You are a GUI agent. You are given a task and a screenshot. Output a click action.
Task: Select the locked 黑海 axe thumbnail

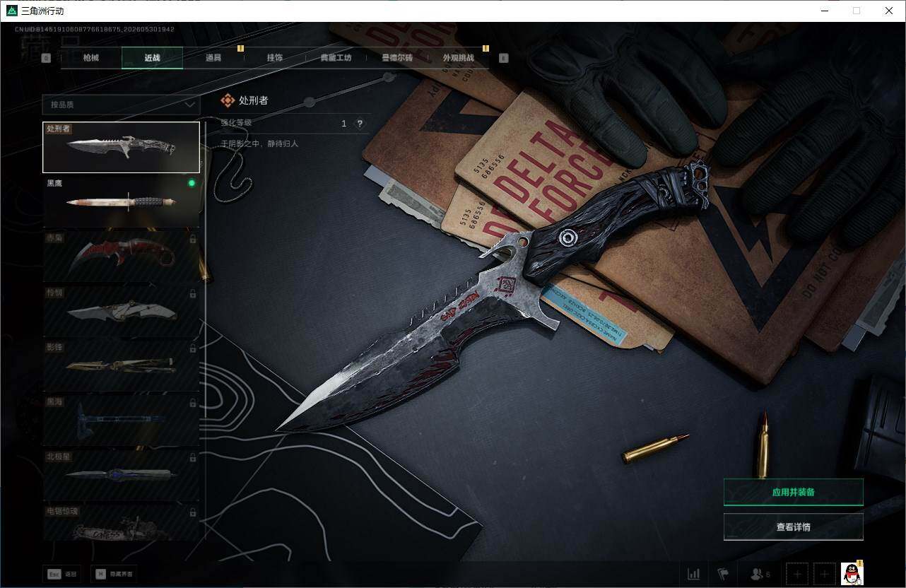point(121,421)
